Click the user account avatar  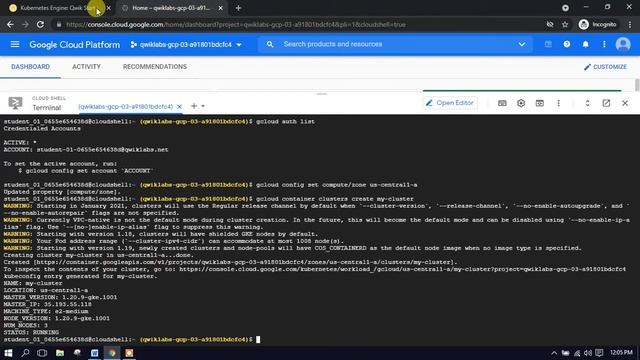pos(623,44)
